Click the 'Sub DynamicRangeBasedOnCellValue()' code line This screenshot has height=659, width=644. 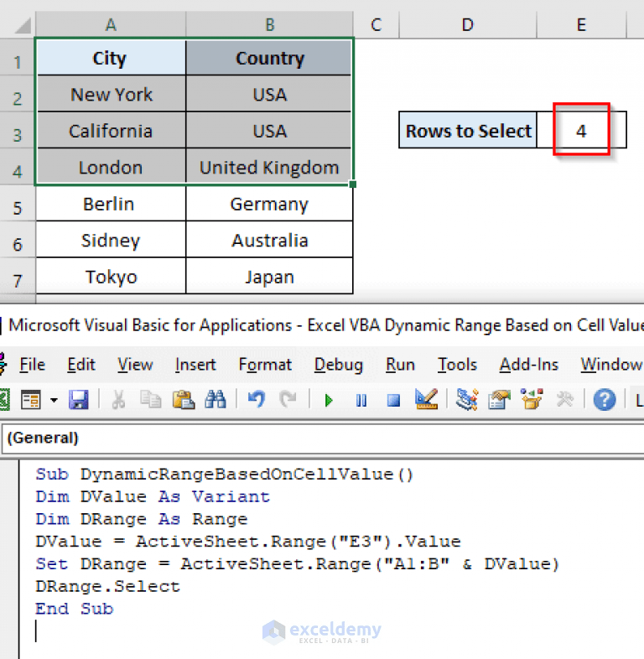pyautogui.click(x=225, y=474)
